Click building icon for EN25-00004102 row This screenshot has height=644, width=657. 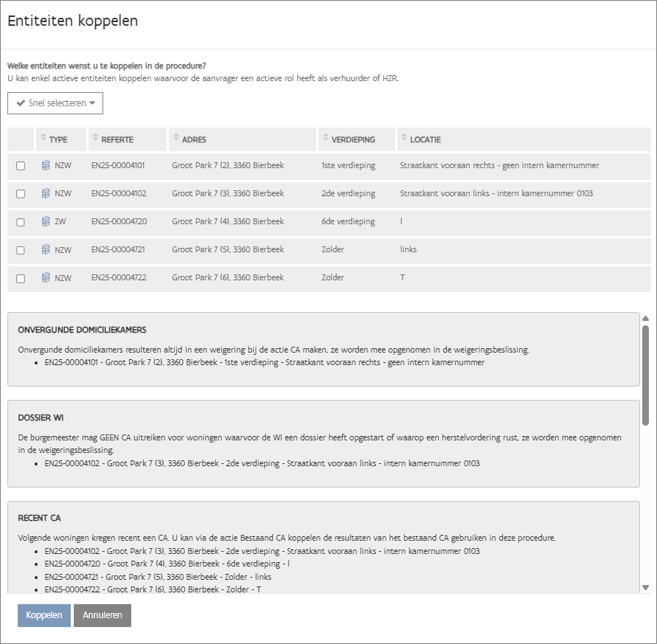click(x=46, y=193)
